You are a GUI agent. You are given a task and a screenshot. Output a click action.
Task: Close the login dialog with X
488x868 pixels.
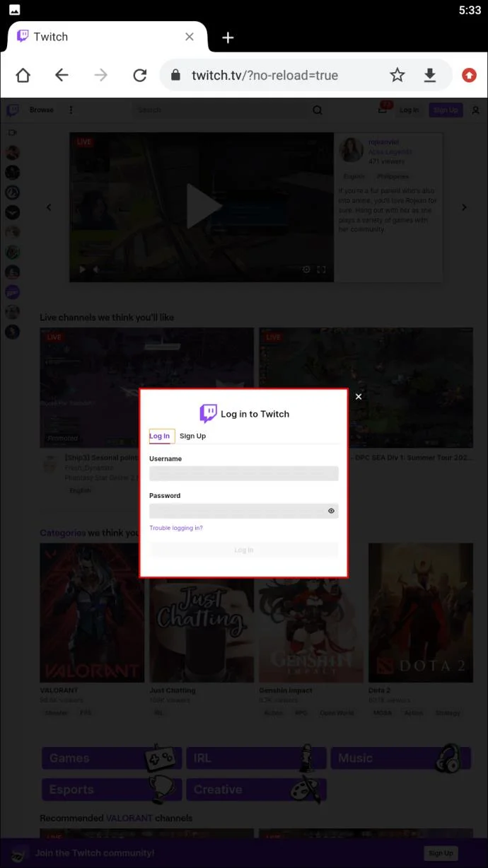(359, 397)
